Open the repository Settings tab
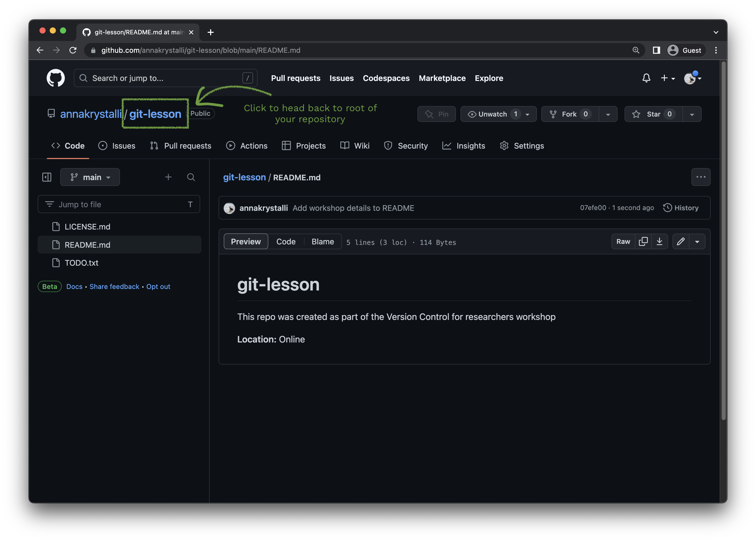 tap(522, 145)
